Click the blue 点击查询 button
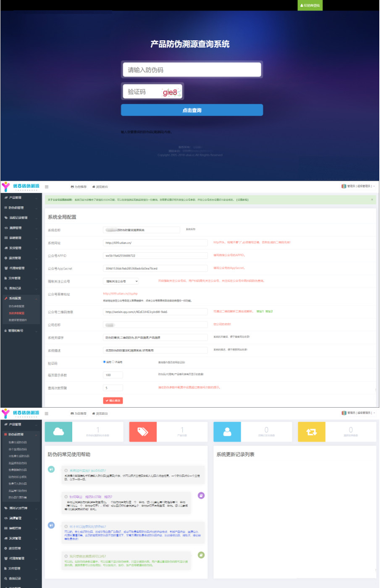 pyautogui.click(x=192, y=110)
